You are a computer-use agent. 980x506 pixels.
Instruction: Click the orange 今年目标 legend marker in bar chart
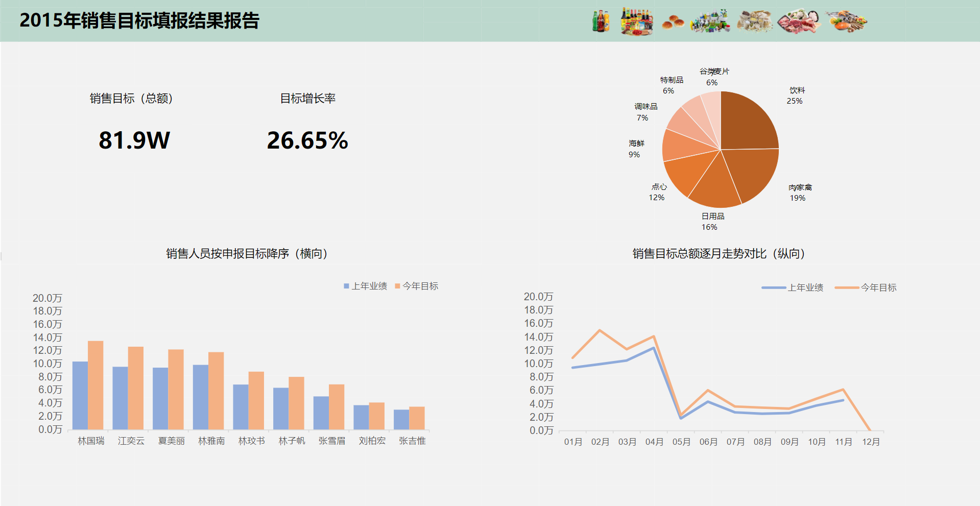coord(397,286)
